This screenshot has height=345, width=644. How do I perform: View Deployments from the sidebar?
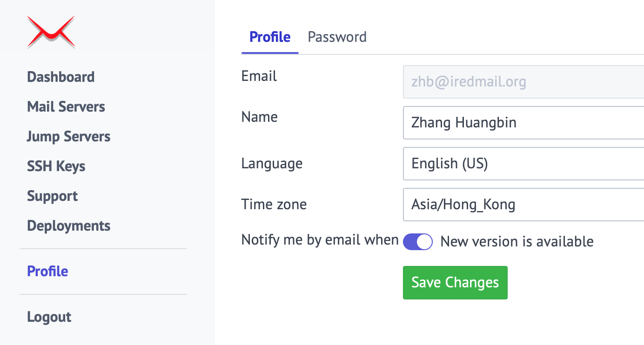[x=69, y=226]
